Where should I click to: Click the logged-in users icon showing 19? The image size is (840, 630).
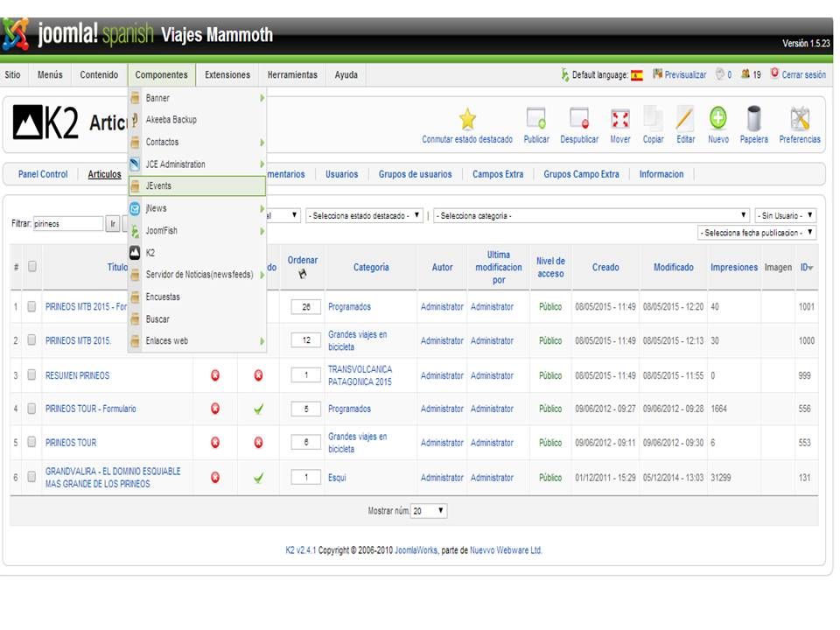745,73
